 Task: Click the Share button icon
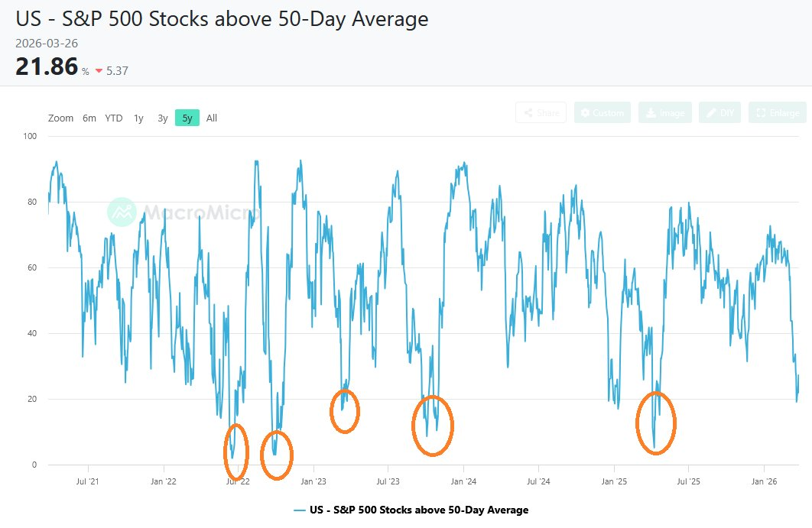(x=527, y=113)
